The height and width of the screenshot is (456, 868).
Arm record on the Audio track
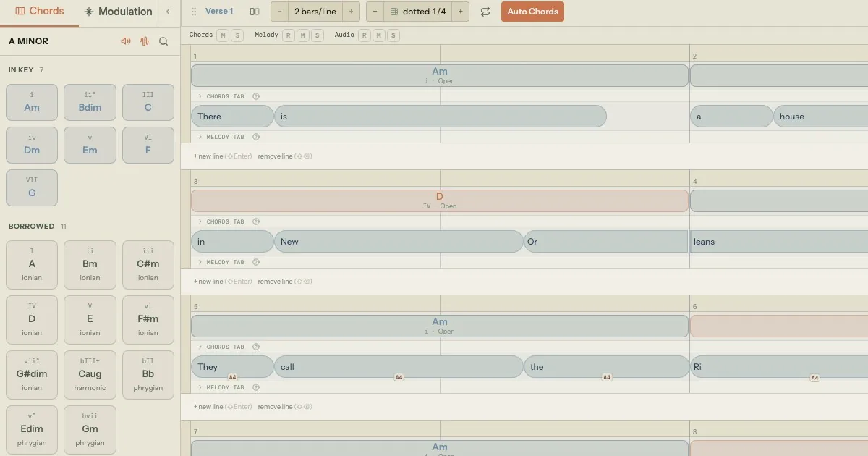365,35
